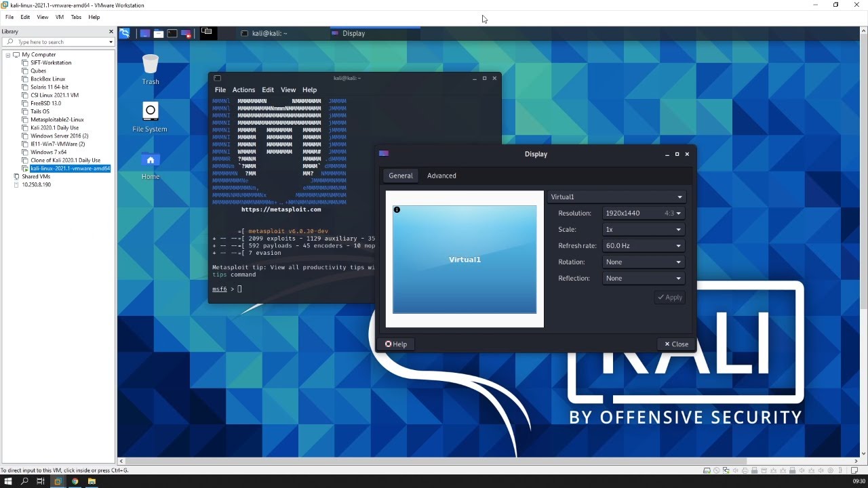Click in the library search field

coord(57,42)
